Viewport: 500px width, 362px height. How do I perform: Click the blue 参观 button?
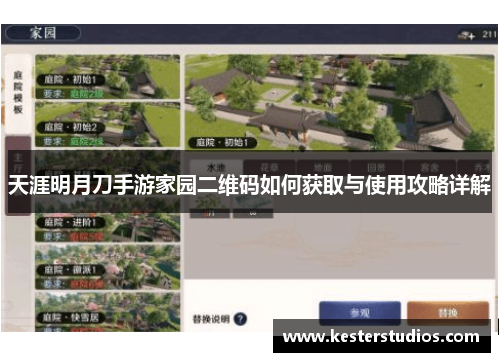point(360,313)
